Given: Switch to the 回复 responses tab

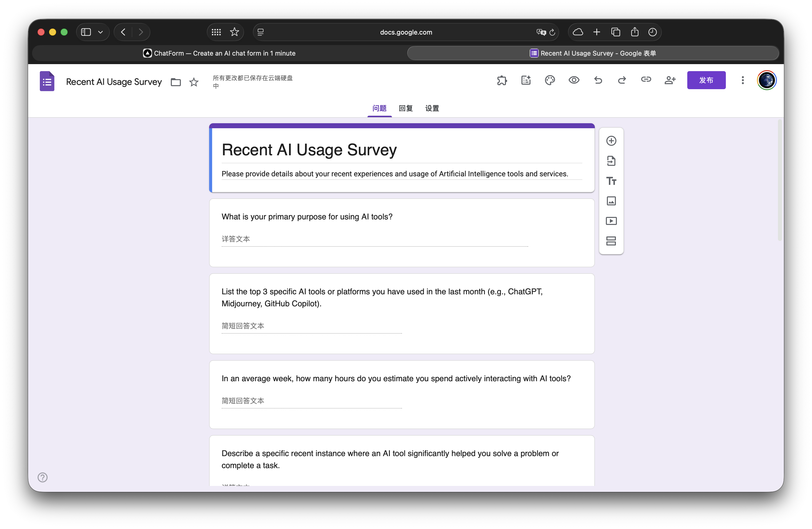Looking at the screenshot, I should pos(406,108).
